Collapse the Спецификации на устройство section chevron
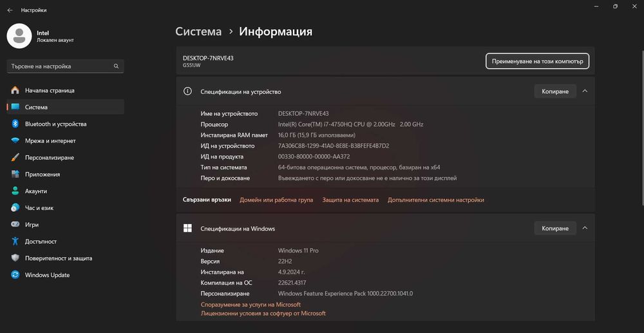 tap(585, 91)
